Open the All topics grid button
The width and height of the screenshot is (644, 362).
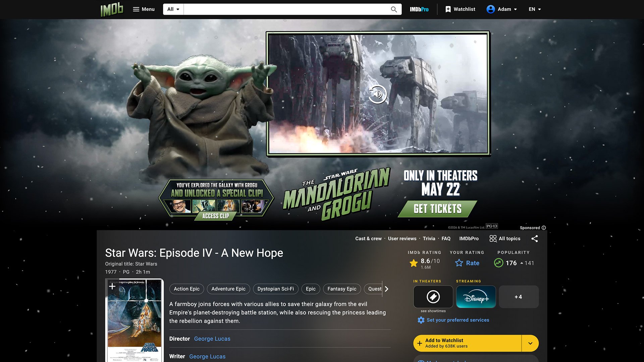[x=505, y=239]
